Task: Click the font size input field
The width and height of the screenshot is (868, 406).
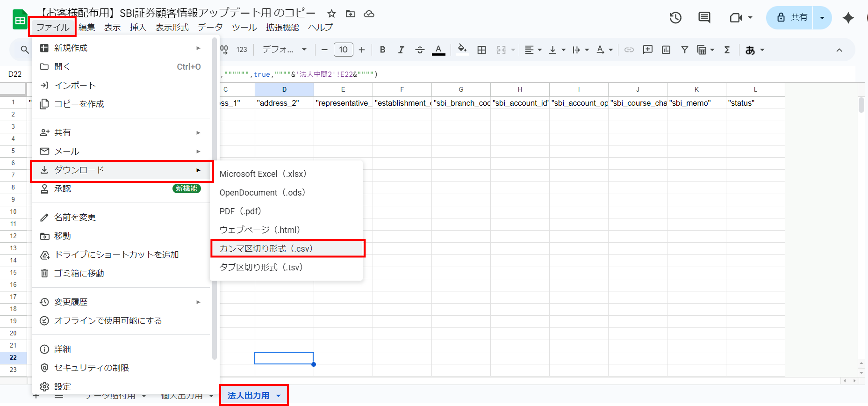Action: tap(343, 50)
